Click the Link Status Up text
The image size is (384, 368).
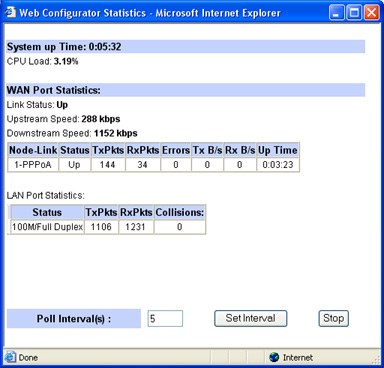point(37,105)
